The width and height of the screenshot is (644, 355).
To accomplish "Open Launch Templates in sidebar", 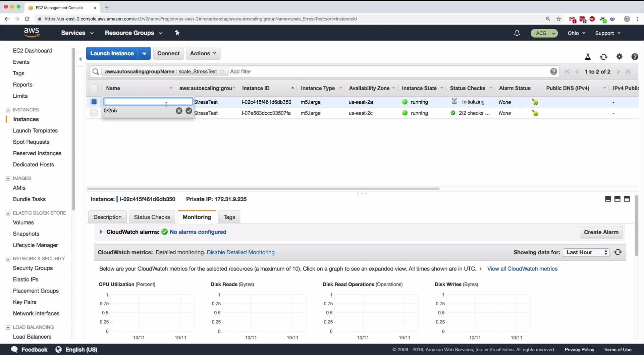I will click(35, 131).
